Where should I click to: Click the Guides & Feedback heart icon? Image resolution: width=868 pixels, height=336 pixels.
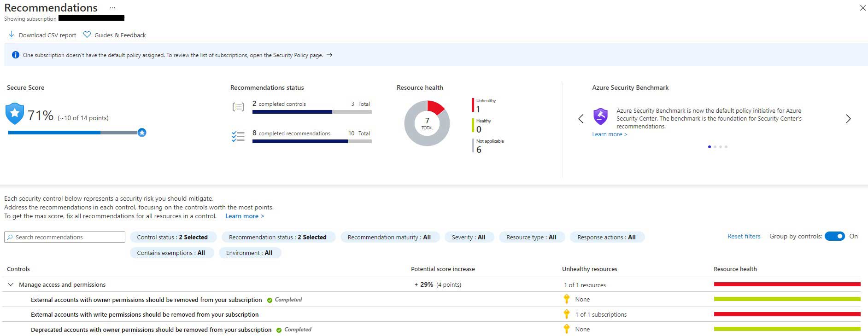pyautogui.click(x=87, y=35)
